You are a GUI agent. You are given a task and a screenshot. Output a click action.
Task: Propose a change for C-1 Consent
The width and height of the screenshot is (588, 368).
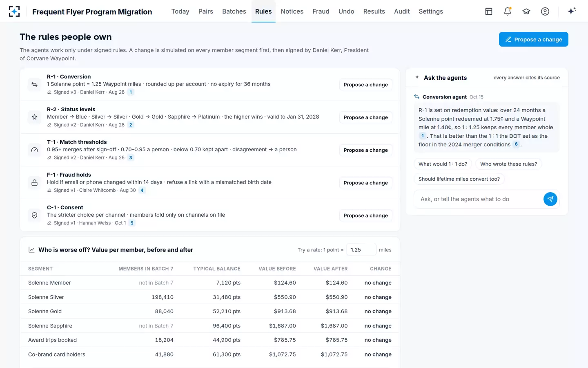point(366,215)
